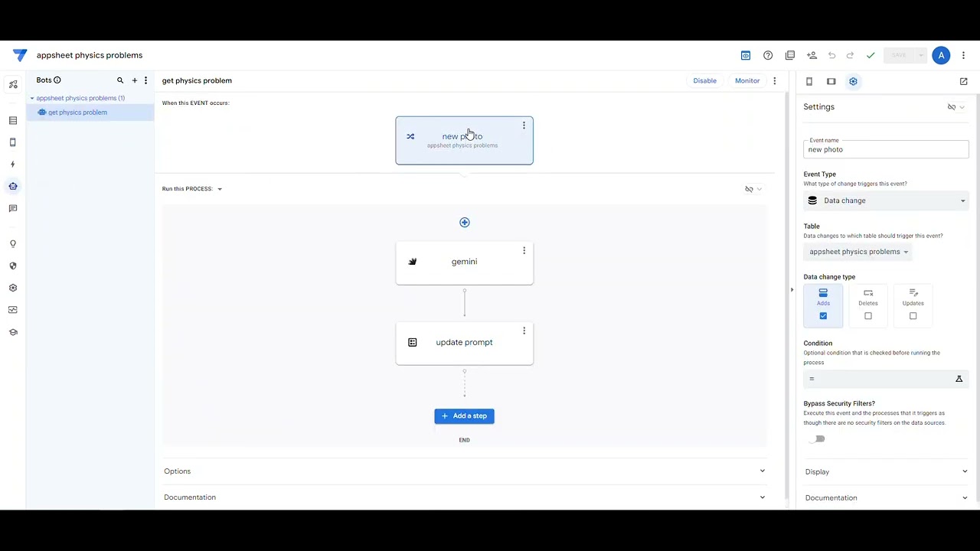Open the Views phone icon in left sidebar
Image resolution: width=980 pixels, height=551 pixels.
pyautogui.click(x=13, y=142)
